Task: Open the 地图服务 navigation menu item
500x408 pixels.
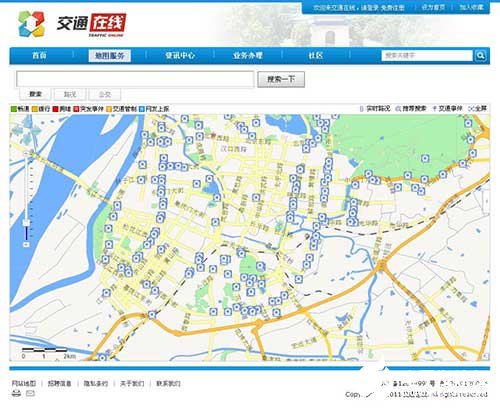Action: tap(110, 56)
